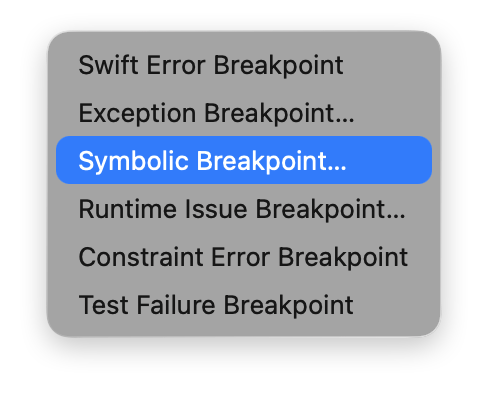
Task: Click the highlighted Symbolic Breakpoint… entry
Action: [244, 160]
